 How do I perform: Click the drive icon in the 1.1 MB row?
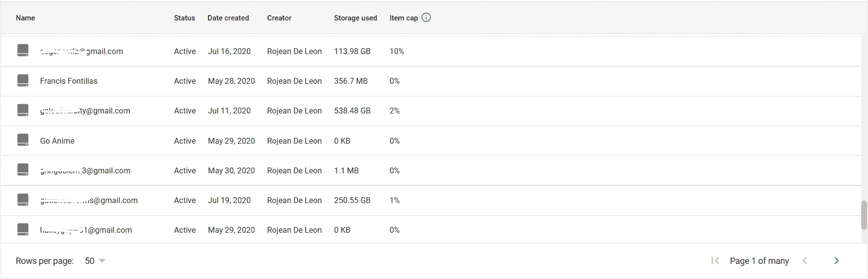[23, 170]
